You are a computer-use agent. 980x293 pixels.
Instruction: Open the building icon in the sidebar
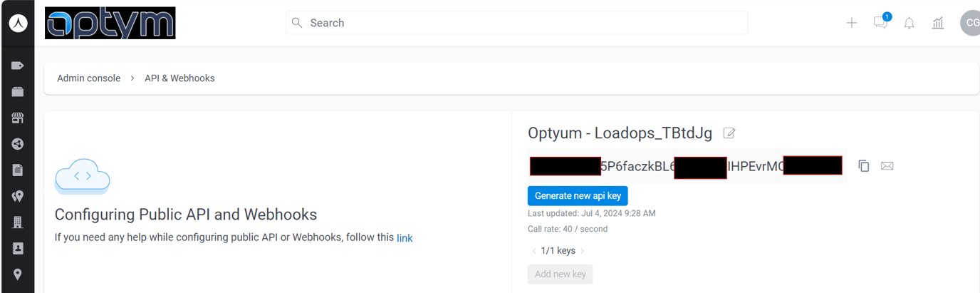[18, 222]
